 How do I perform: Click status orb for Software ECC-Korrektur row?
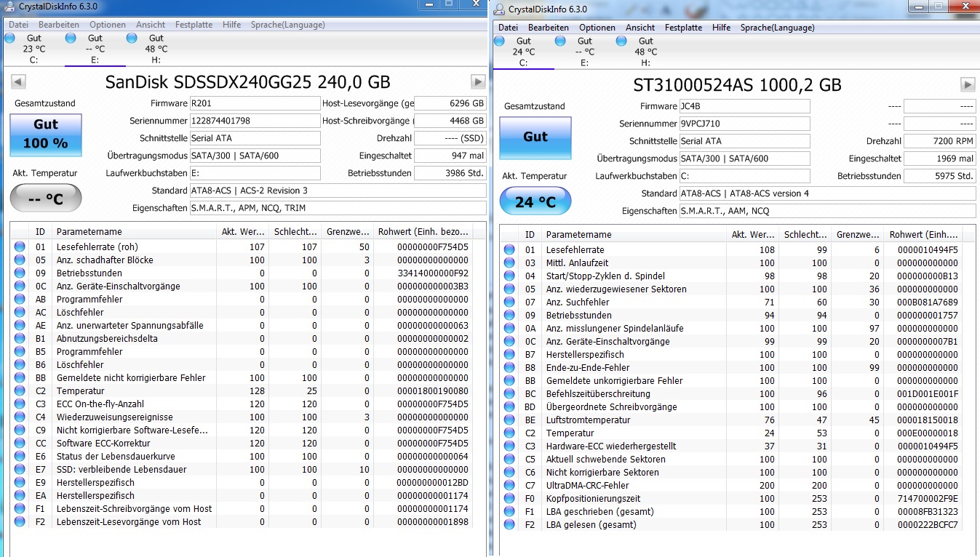20,444
